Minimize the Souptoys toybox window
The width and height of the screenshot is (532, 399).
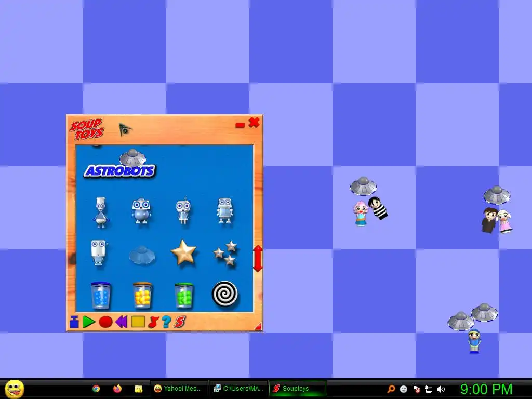[x=240, y=125]
